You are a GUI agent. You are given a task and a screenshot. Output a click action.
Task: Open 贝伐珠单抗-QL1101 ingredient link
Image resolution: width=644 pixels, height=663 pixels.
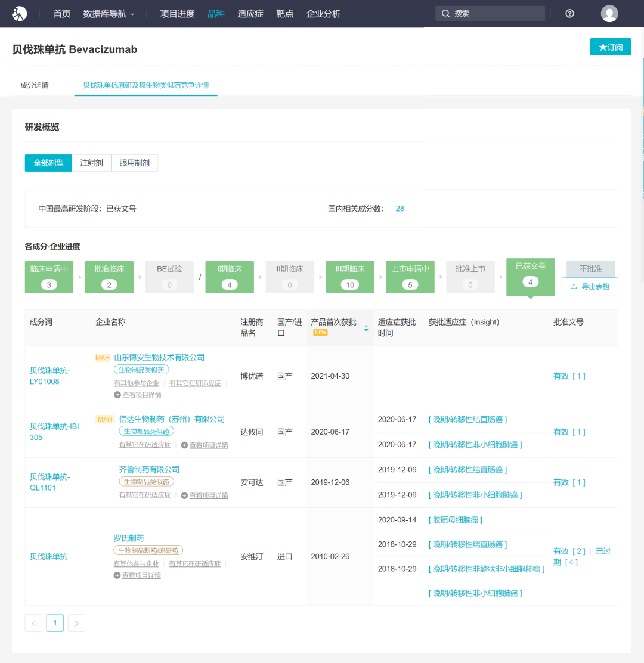[50, 482]
